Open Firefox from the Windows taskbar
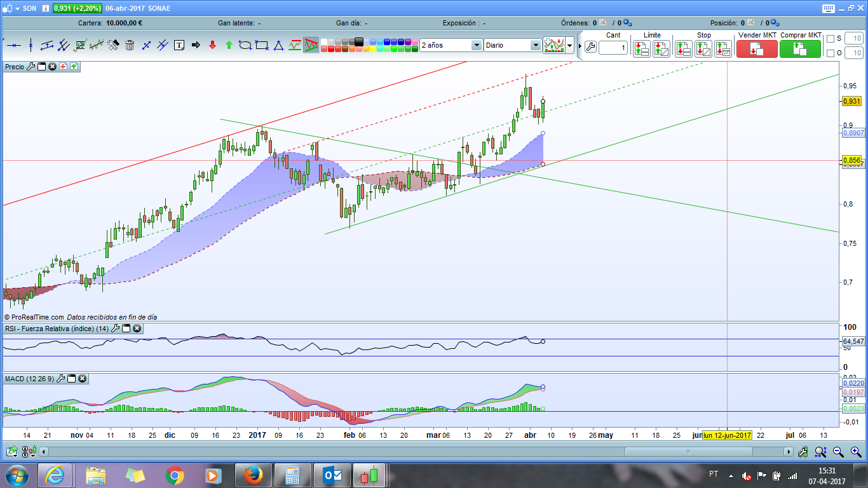 click(252, 475)
